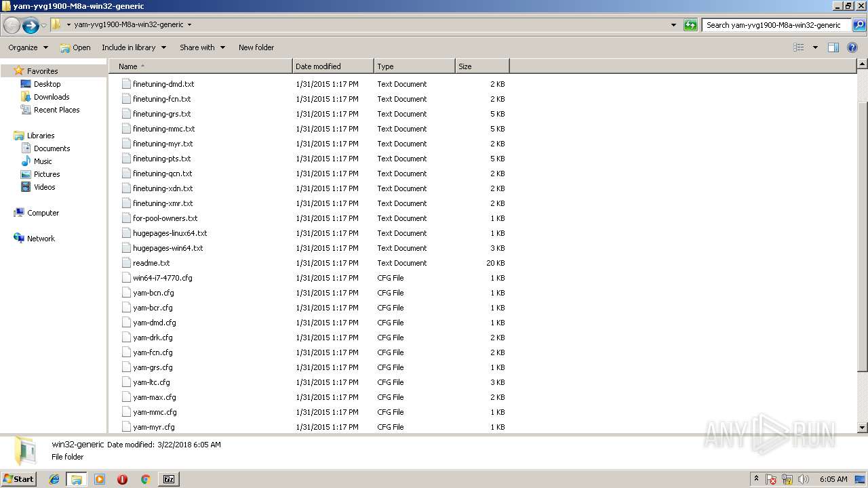Viewport: 868px width, 488px height.
Task: Click the finetuning-fcn.txt file icon
Action: click(x=126, y=99)
